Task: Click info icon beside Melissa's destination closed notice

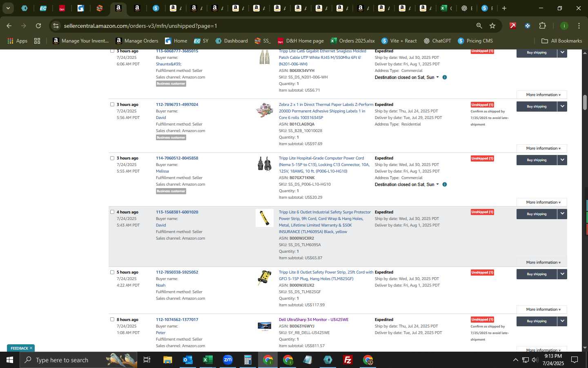Action: (445, 184)
